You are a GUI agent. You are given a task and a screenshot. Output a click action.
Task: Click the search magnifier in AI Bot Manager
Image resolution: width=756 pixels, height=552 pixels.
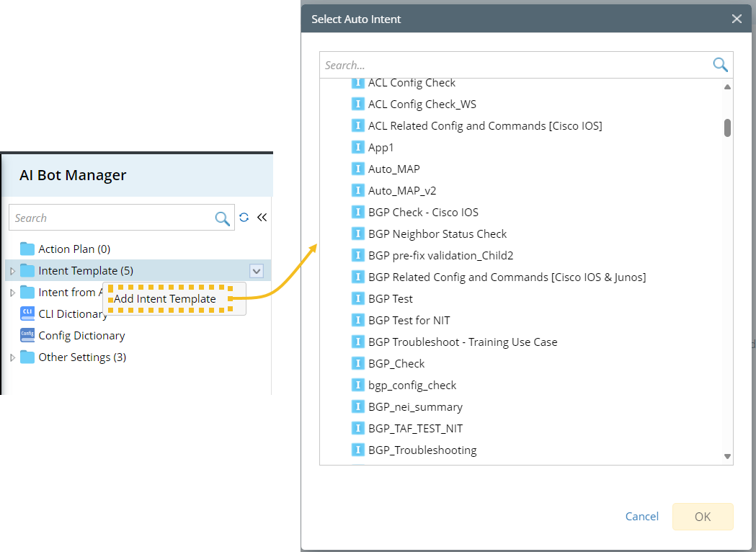point(223,218)
